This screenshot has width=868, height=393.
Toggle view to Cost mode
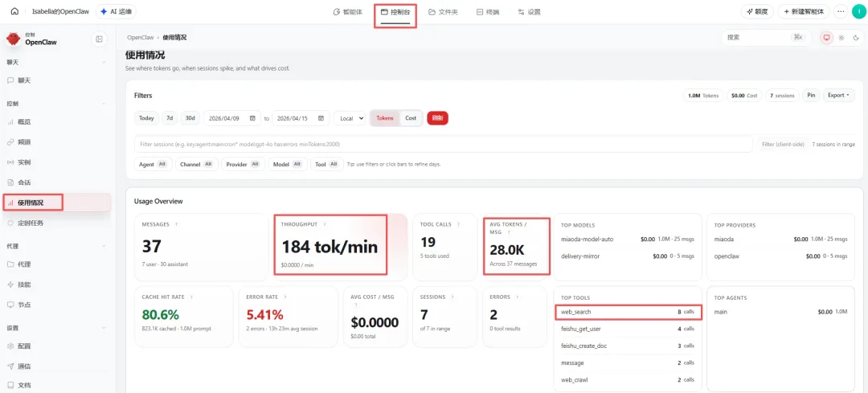(x=411, y=118)
